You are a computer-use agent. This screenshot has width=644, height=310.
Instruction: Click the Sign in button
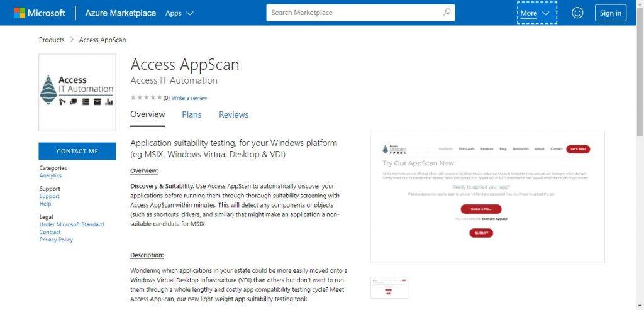click(x=610, y=13)
